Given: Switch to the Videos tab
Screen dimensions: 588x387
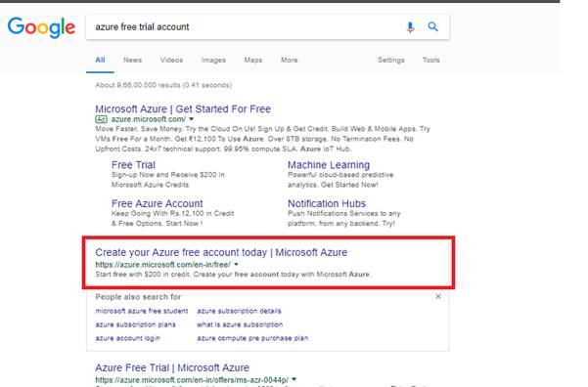Looking at the screenshot, I should [x=172, y=60].
